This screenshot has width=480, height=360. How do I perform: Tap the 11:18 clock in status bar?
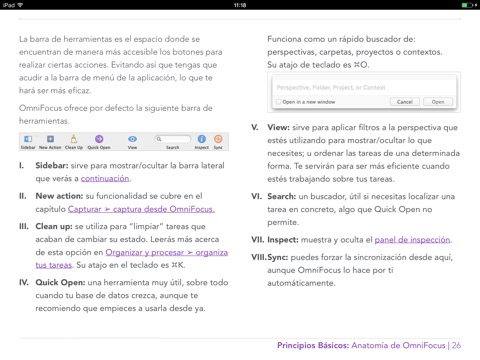(x=240, y=5)
